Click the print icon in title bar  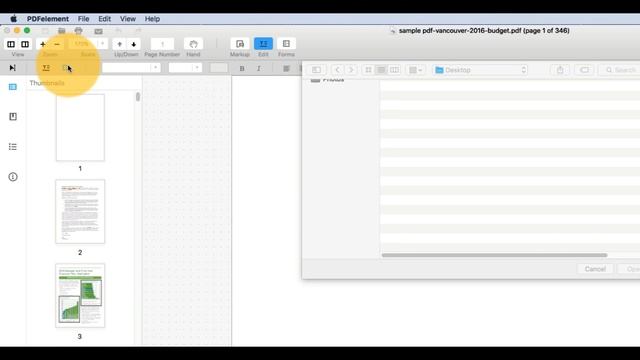[78, 31]
